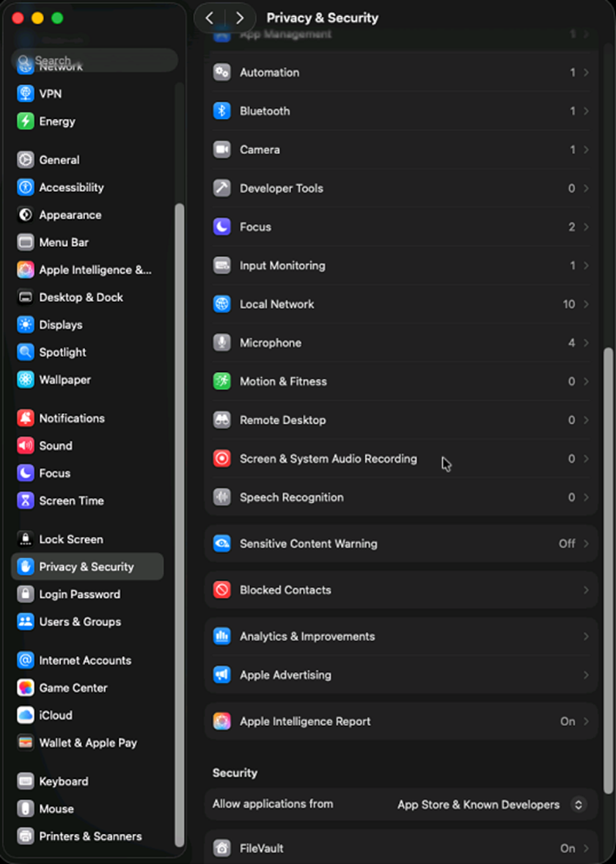Click the Microphone privacy icon
The width and height of the screenshot is (616, 864).
[x=221, y=343]
